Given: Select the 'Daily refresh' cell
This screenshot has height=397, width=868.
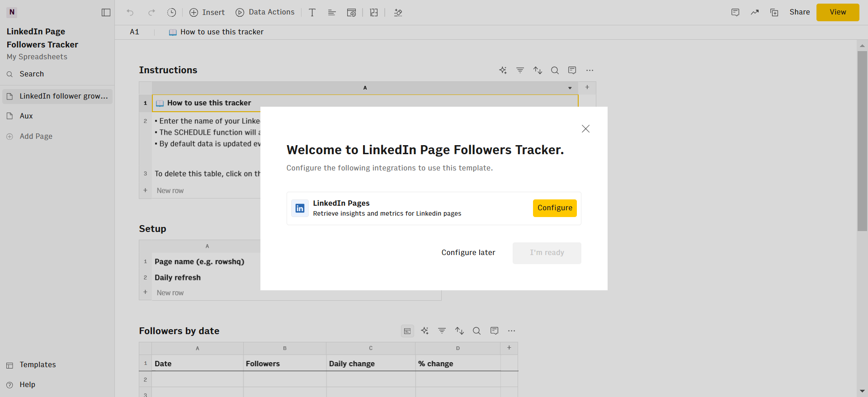Looking at the screenshot, I should (x=206, y=278).
